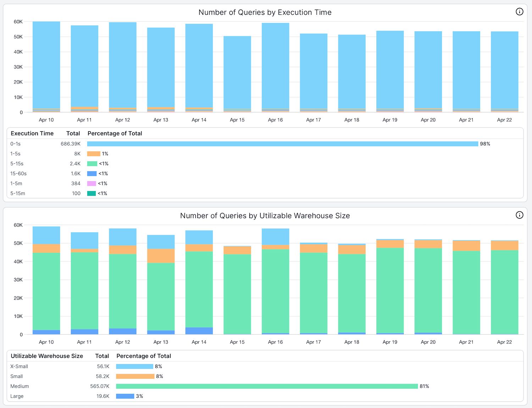532x408 pixels.
Task: Click the "19.6K" total for Large
Action: click(103, 396)
